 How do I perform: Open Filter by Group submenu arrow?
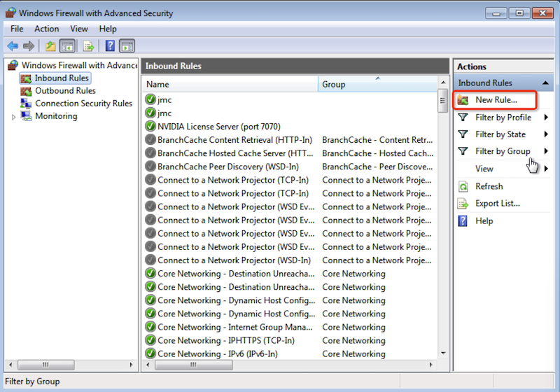point(546,151)
